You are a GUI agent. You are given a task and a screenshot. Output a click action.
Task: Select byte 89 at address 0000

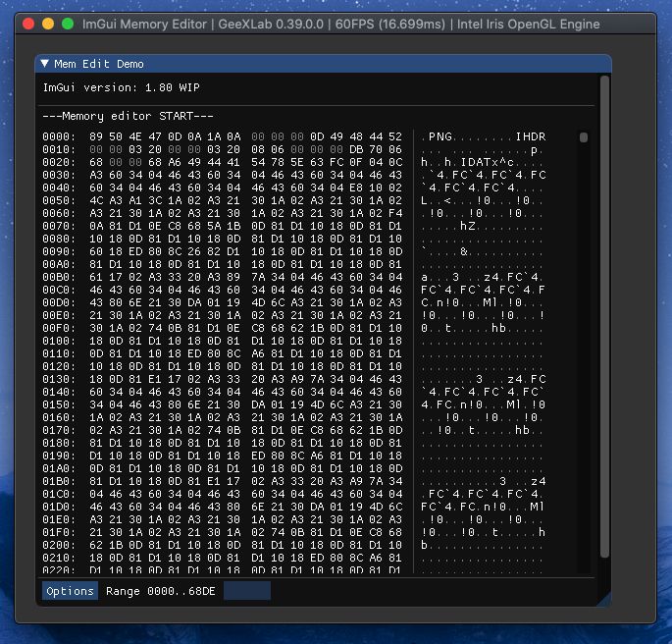point(96,136)
